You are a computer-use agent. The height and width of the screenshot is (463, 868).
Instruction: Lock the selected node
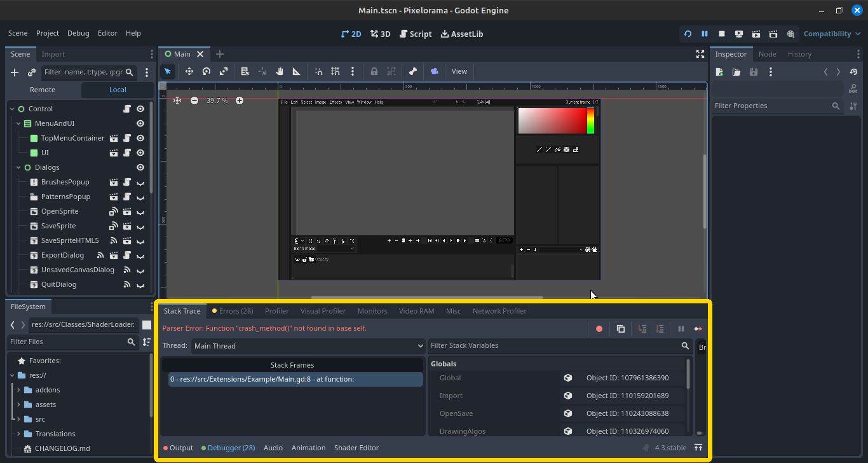point(374,71)
